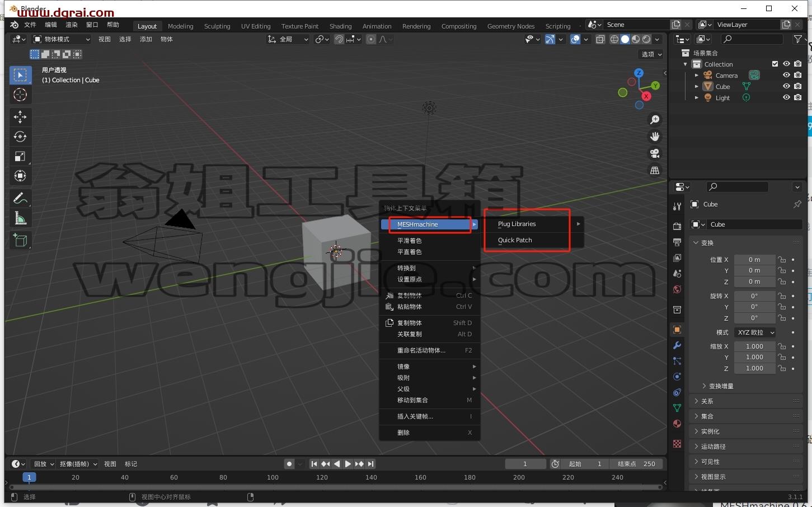
Task: Open the Tool properties tab
Action: (677, 206)
